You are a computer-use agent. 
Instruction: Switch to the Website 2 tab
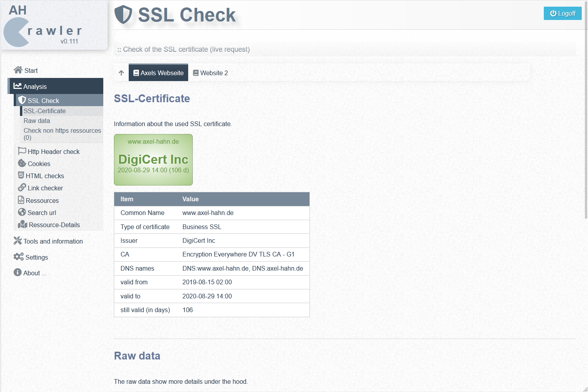(210, 73)
